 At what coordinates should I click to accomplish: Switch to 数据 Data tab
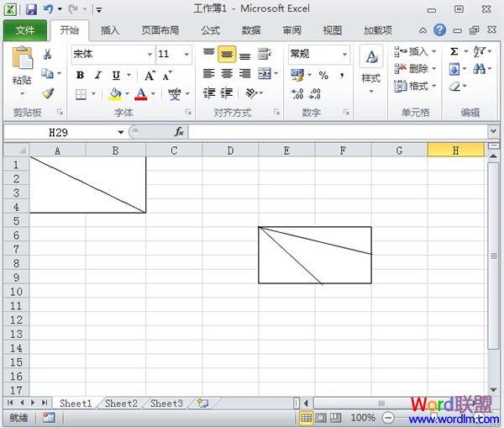[251, 30]
